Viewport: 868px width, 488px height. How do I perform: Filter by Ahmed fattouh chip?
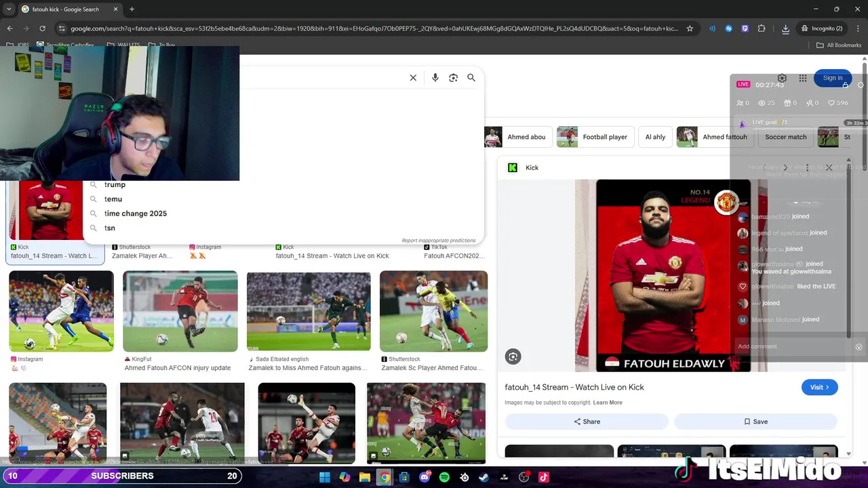coord(715,137)
